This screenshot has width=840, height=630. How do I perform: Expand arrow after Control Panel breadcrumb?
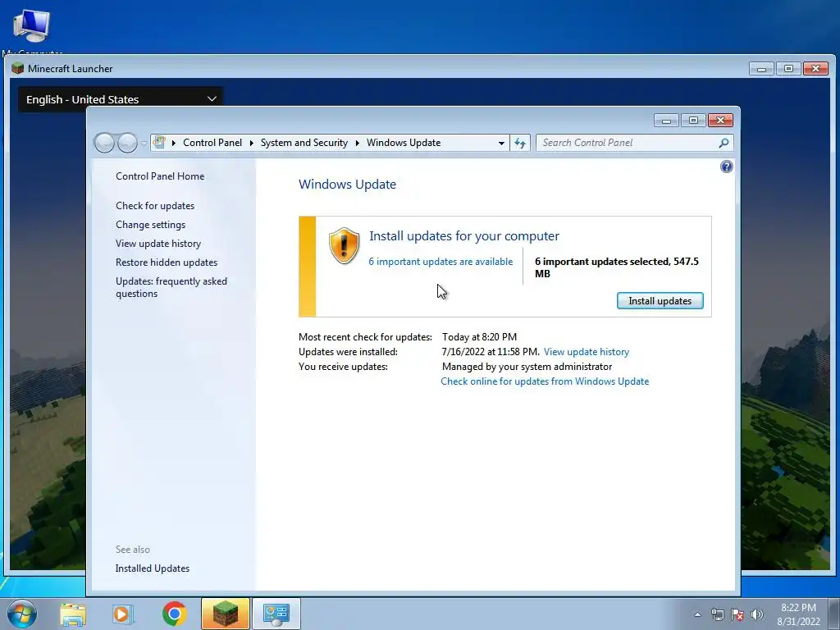click(x=251, y=143)
